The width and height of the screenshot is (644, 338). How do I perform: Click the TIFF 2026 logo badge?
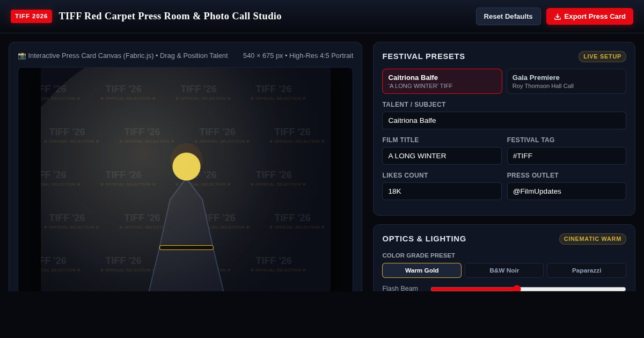[x=31, y=17]
